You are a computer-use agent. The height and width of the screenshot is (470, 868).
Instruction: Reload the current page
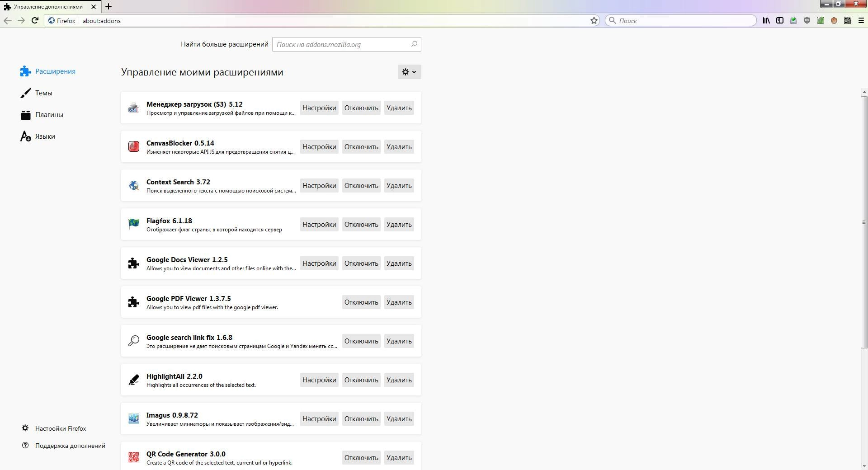[x=35, y=20]
